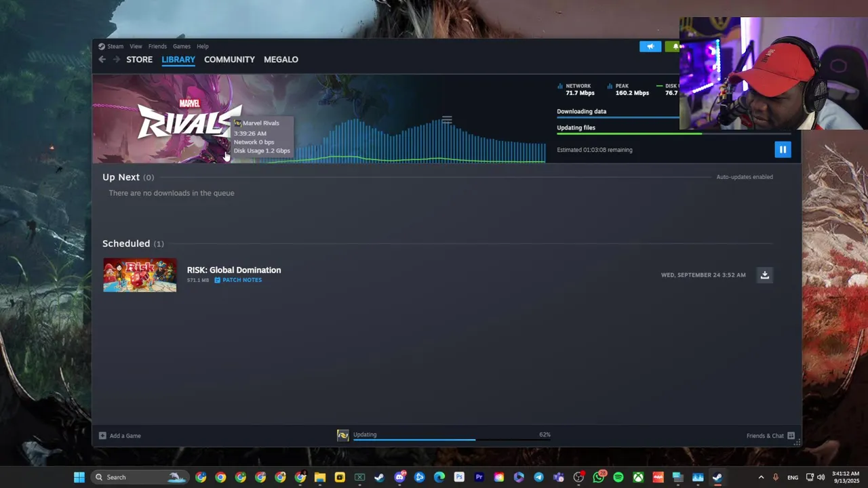Click Add a Game text
This screenshot has width=868, height=488.
tap(125, 436)
